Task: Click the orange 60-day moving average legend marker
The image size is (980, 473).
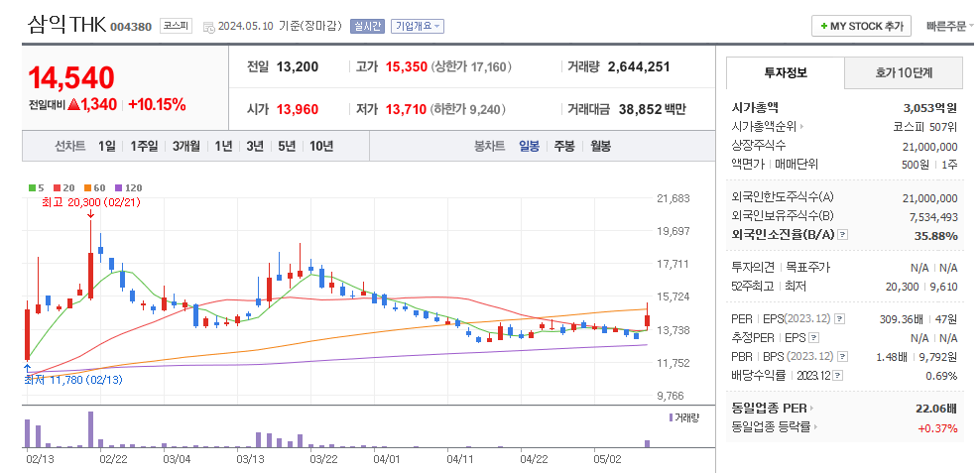Action: point(87,187)
